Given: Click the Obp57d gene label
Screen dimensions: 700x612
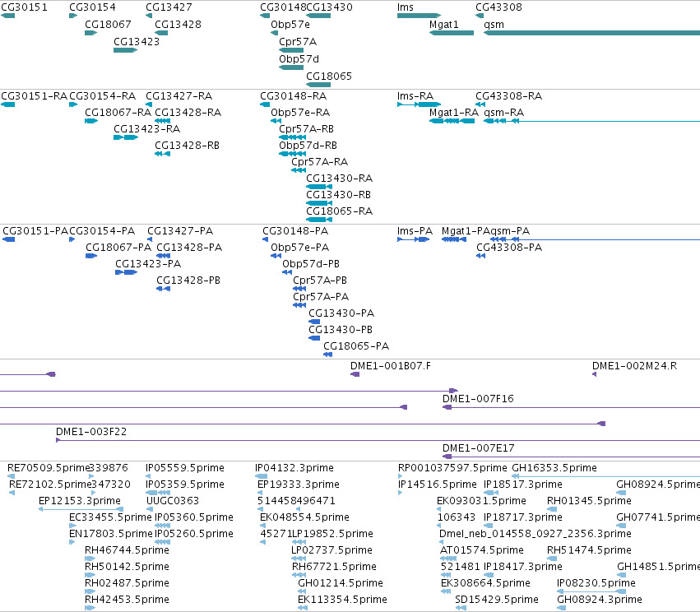Looking at the screenshot, I should (299, 58).
